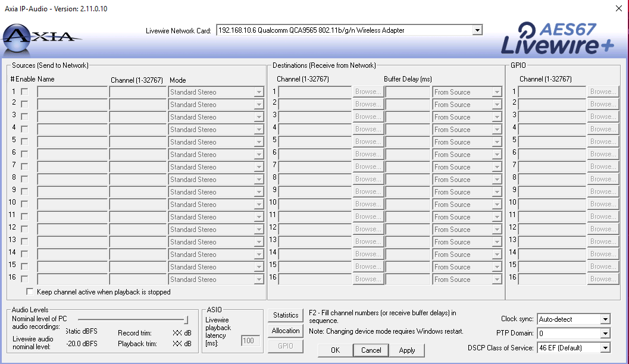Click Browse for GPIO channel 5
The image size is (629, 364).
click(x=603, y=142)
